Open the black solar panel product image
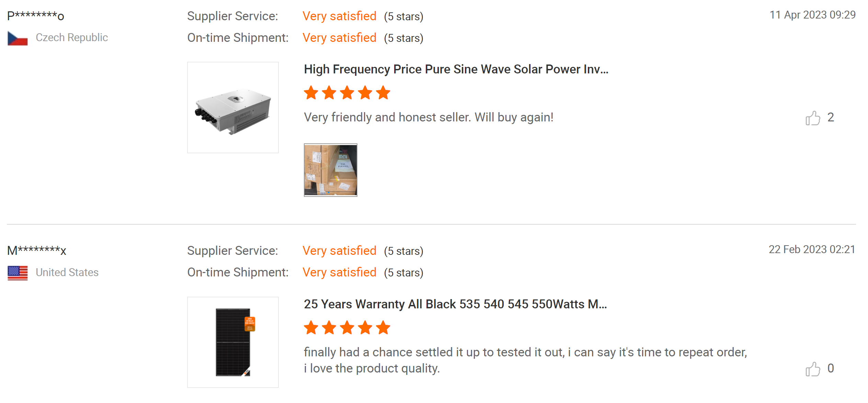 233,342
